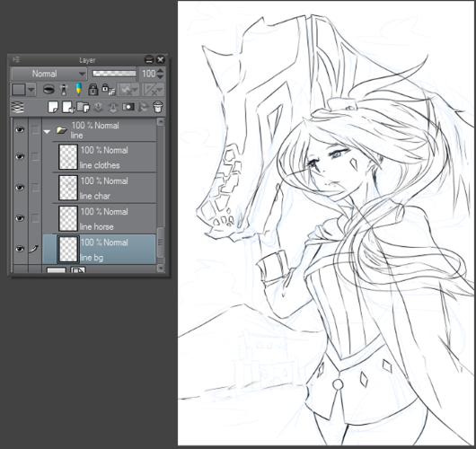
Task: Hide the line folder with eye icon
Action: [x=20, y=130]
